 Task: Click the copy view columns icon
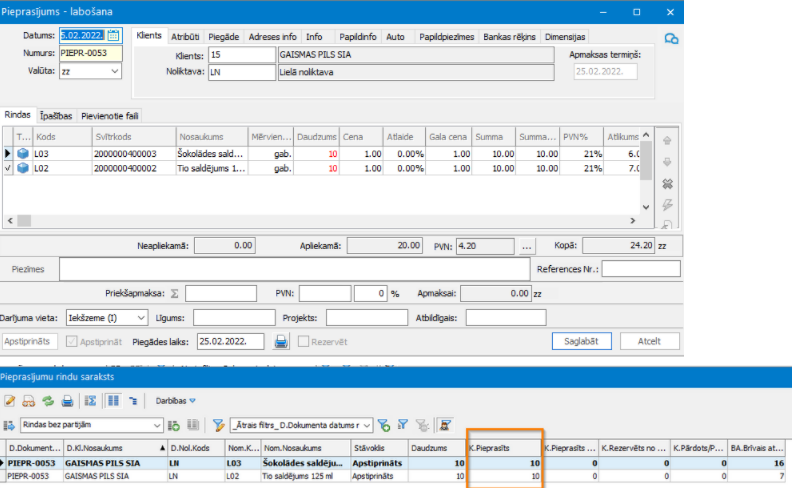click(193, 425)
